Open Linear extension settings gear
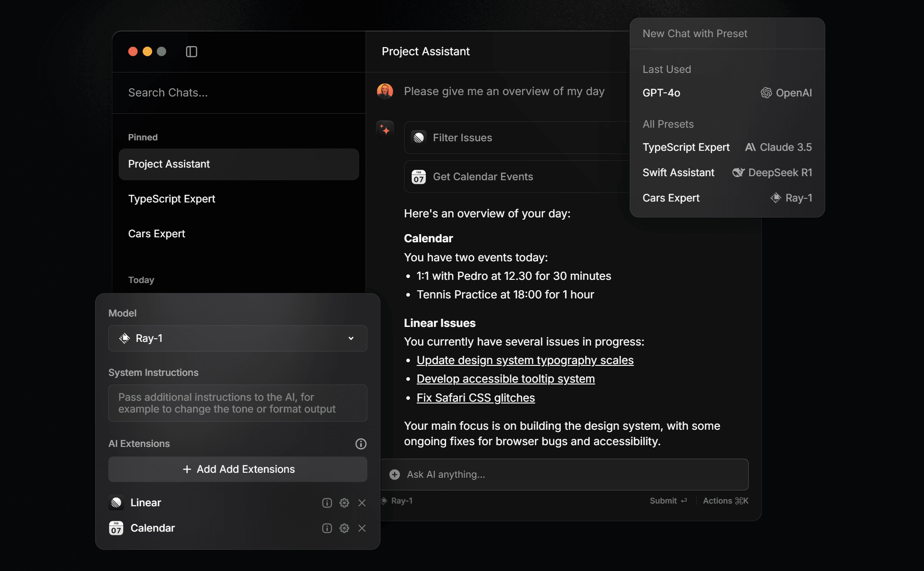 344,503
